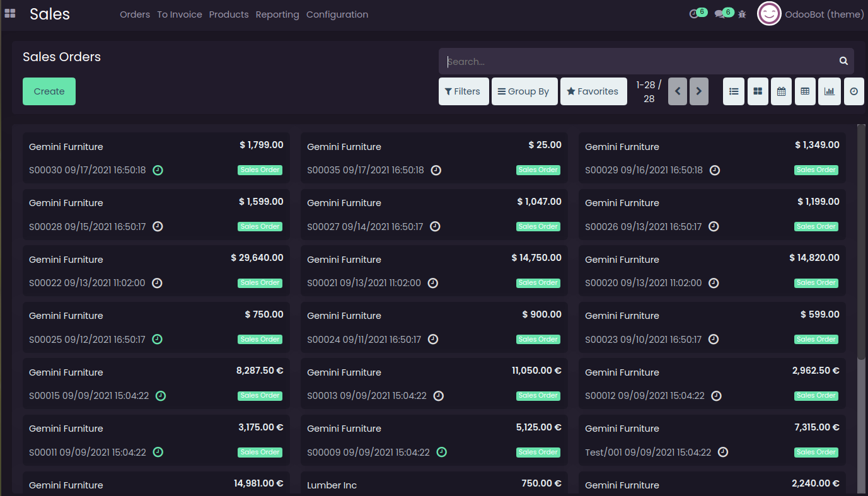
Task: Switch to list view
Action: tap(734, 91)
